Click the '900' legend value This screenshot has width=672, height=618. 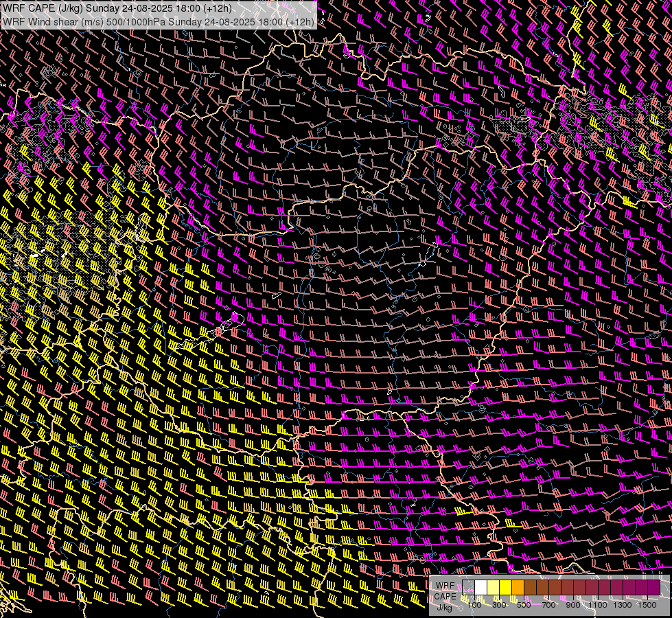(573, 605)
